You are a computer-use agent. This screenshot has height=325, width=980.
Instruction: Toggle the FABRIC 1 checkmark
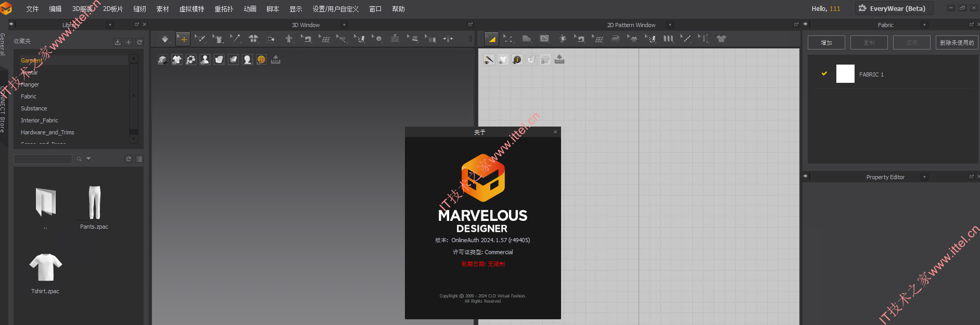pyautogui.click(x=824, y=74)
